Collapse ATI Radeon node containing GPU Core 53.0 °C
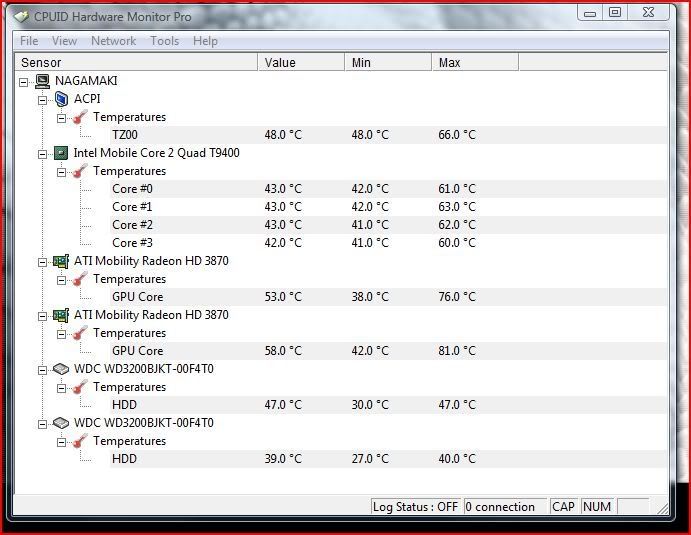Image resolution: width=691 pixels, height=535 pixels. tap(42, 262)
